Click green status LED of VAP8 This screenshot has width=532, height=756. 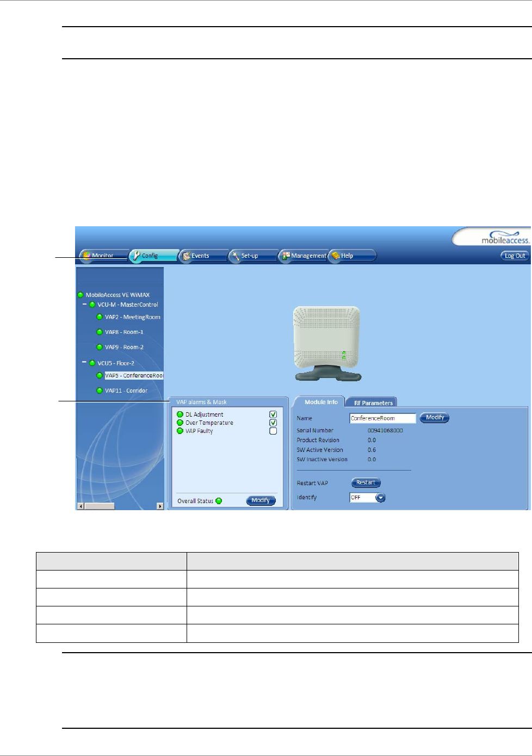(x=100, y=332)
